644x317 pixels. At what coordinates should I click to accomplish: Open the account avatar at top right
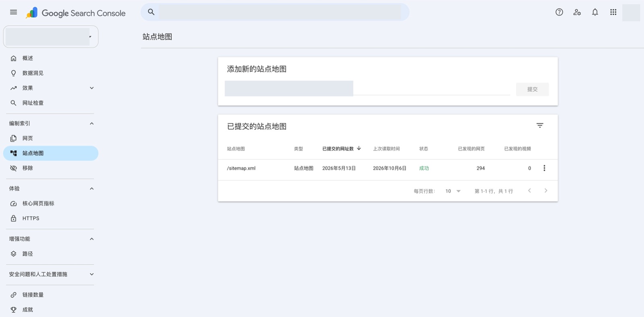click(x=631, y=12)
